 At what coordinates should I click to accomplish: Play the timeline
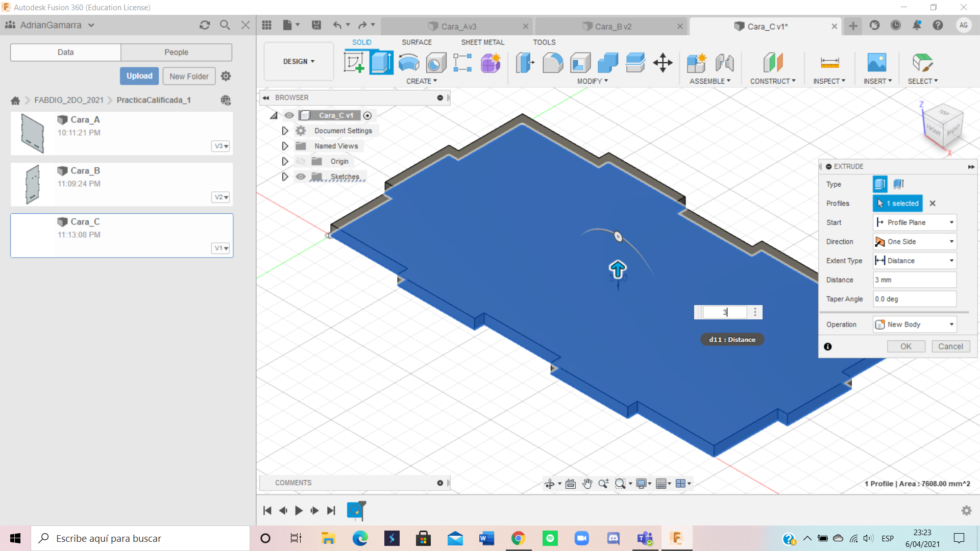pos(299,510)
